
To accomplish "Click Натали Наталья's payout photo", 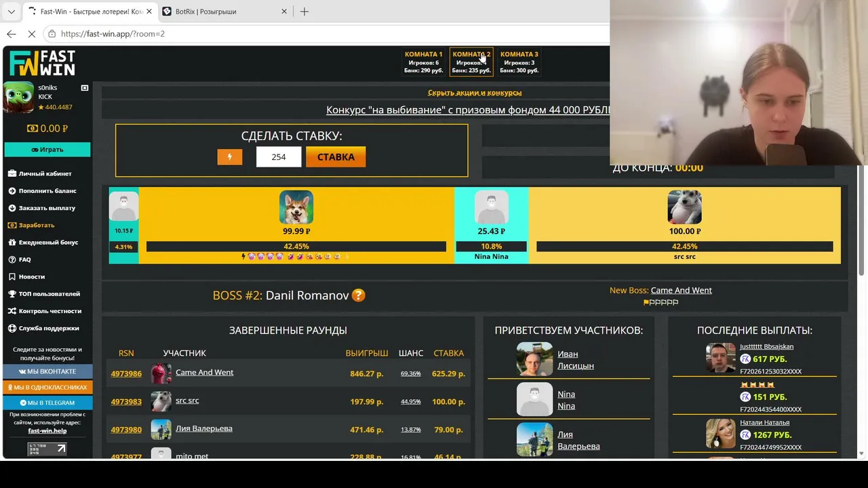I will (x=720, y=434).
